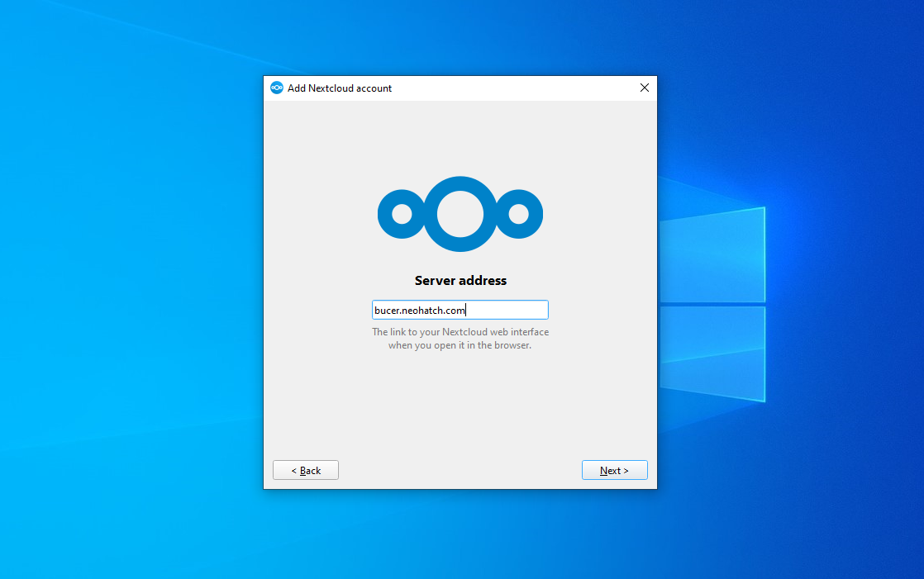
Task: Click the Nextcloud icon in title bar
Action: 276,88
